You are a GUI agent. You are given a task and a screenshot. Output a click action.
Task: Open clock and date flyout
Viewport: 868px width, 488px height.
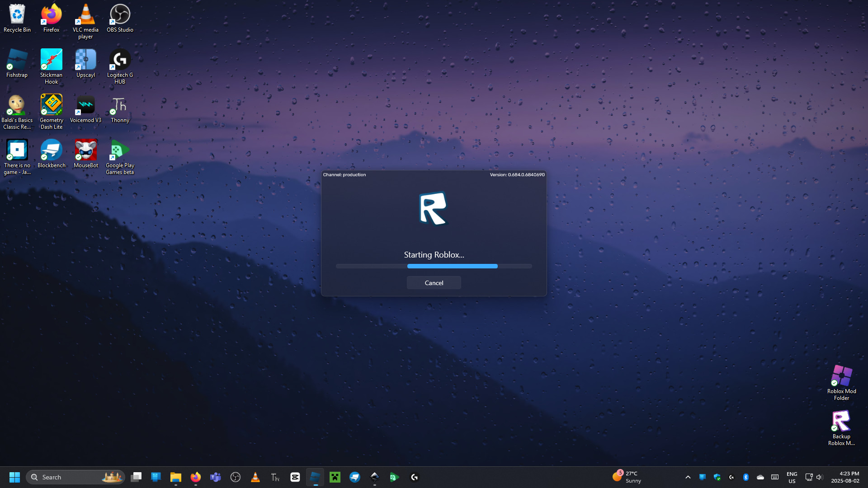[844, 477]
